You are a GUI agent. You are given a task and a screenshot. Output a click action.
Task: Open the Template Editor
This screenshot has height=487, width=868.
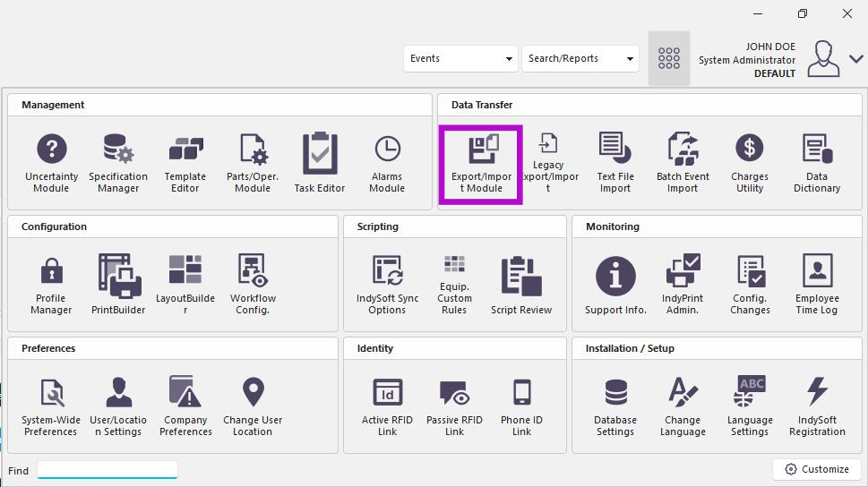[x=185, y=162]
